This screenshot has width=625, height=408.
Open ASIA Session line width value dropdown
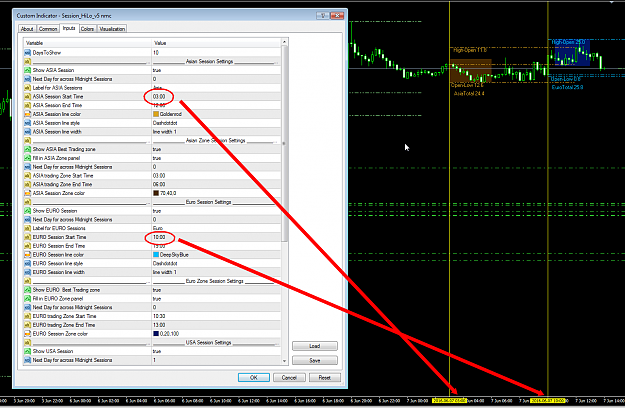(216, 131)
